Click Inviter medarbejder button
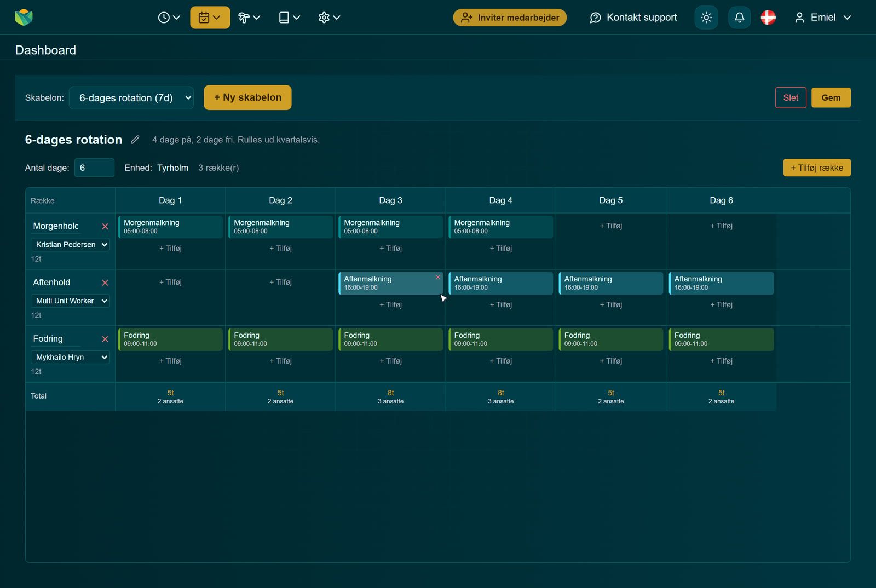This screenshot has width=876, height=588. tap(510, 18)
